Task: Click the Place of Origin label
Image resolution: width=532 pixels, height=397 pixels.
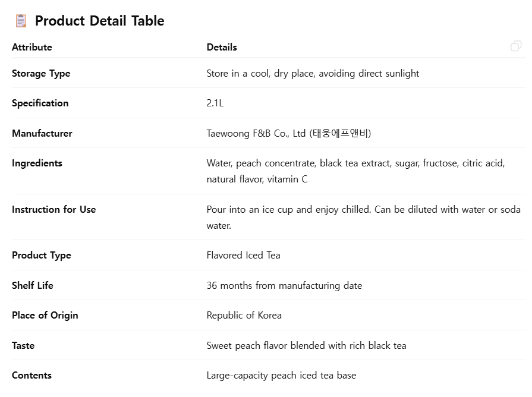Action: (x=45, y=315)
